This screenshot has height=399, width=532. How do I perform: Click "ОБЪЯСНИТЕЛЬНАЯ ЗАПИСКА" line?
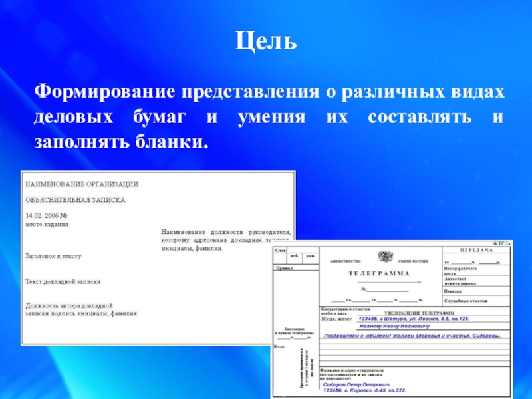click(x=75, y=200)
